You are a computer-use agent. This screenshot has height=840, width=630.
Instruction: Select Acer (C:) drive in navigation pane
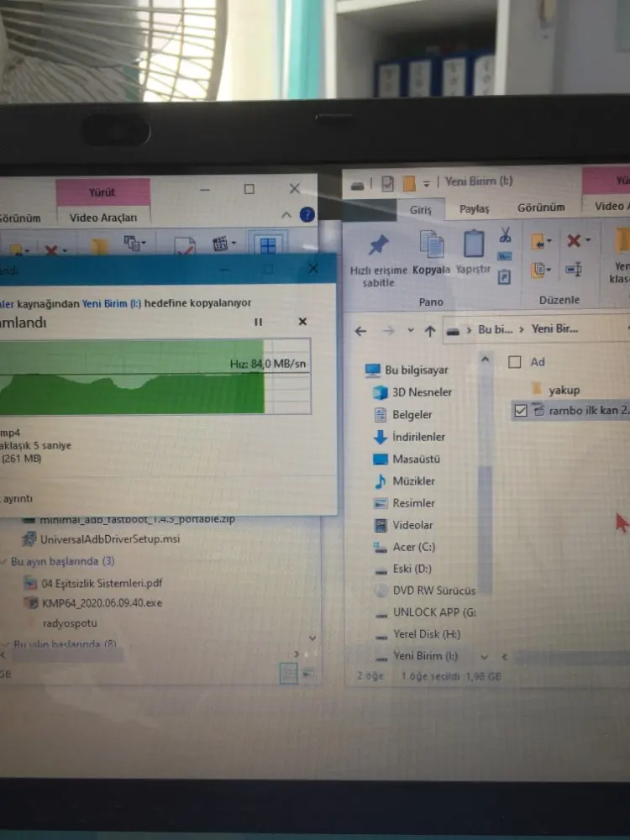click(x=405, y=547)
